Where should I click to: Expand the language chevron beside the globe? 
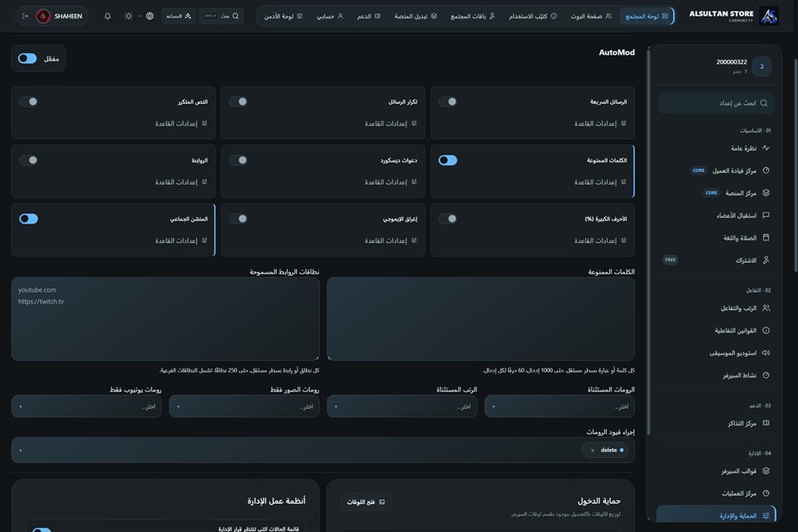(140, 17)
